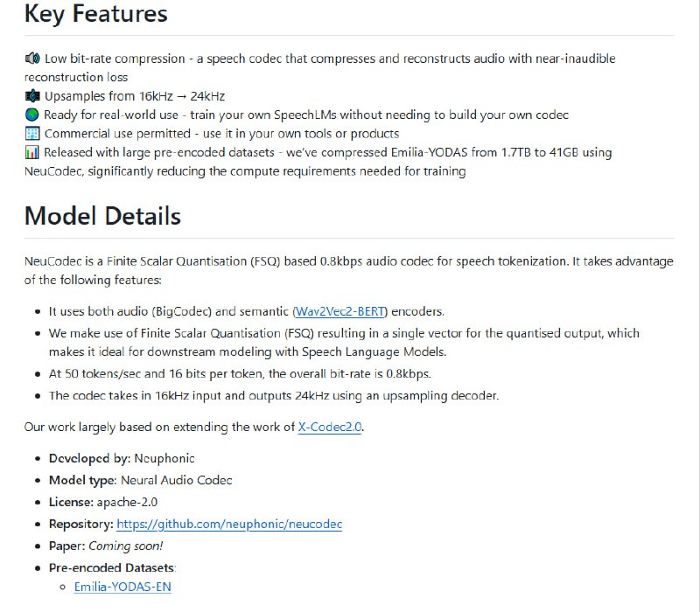Click the "Model Details" heading
Screen dimensions: 700x612
click(x=102, y=216)
